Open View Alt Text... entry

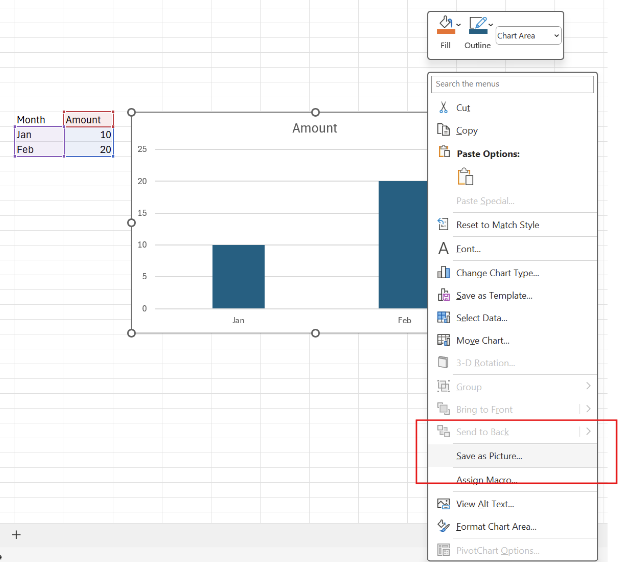[x=485, y=504]
